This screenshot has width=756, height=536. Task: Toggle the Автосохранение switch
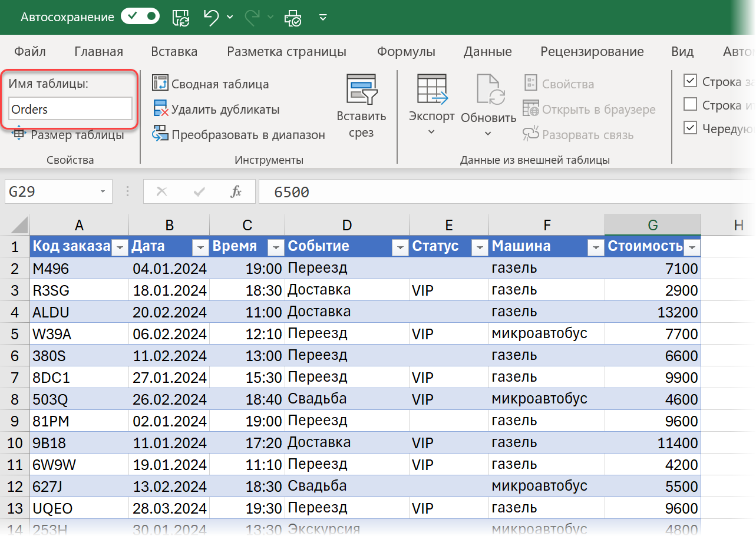(x=140, y=17)
